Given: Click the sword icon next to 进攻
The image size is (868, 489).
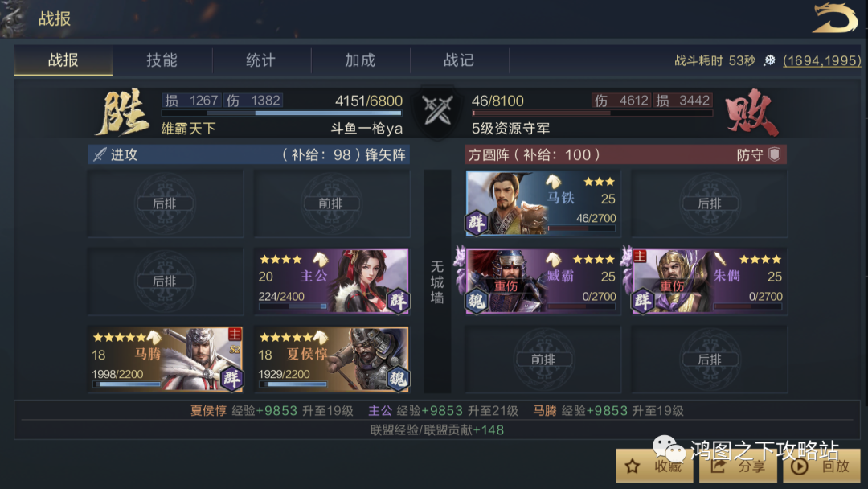Looking at the screenshot, I should (x=100, y=154).
